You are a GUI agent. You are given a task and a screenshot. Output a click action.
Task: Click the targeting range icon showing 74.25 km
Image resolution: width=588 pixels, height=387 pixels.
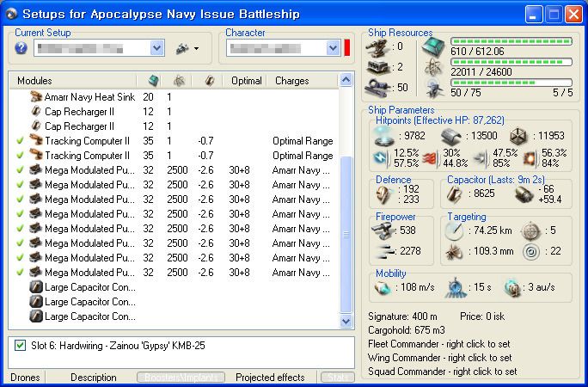pyautogui.click(x=455, y=230)
